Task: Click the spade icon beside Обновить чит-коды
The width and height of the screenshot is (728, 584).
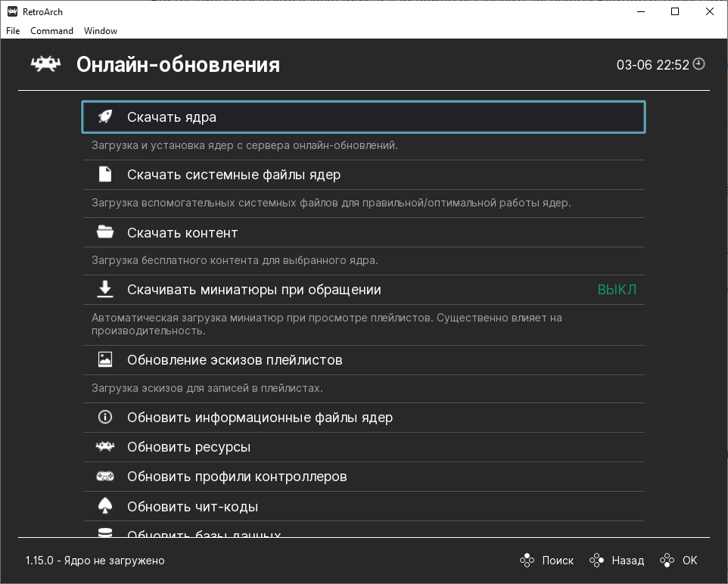Action: click(105, 506)
